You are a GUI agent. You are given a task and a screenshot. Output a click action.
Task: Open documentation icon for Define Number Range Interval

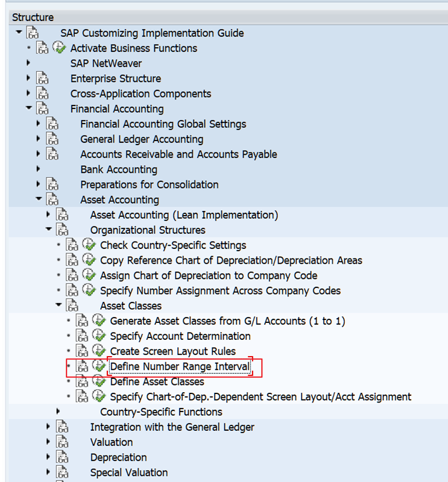(x=81, y=366)
